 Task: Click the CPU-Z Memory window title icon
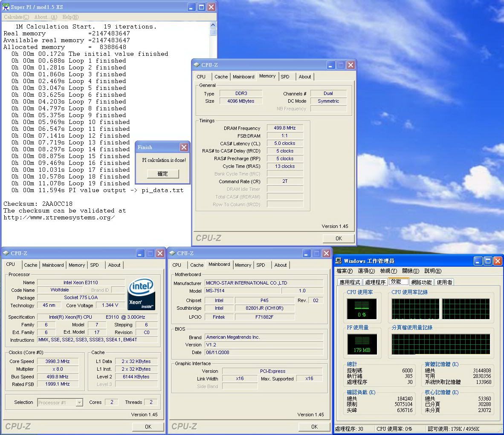pos(197,65)
